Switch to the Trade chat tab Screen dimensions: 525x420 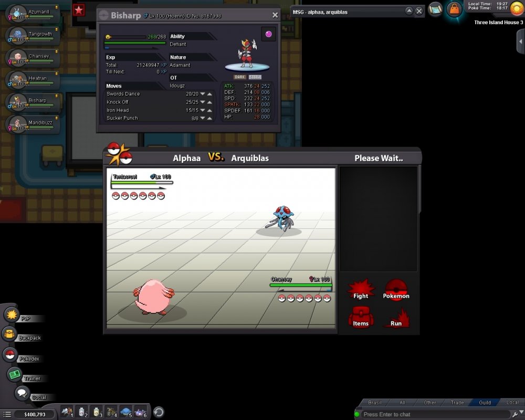coord(457,403)
